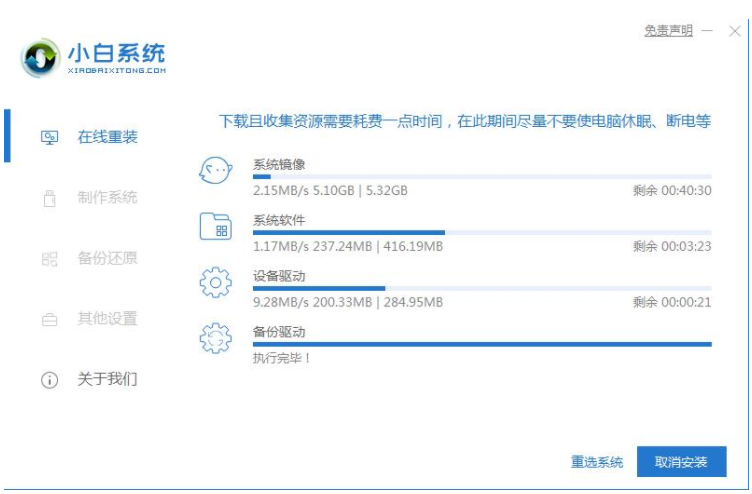752x494 pixels.
Task: Go to 其他设置 page
Action: click(108, 320)
